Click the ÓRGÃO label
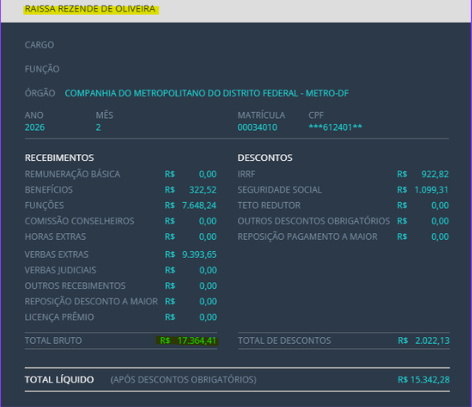Screen dimensions: 472x407 coord(40,93)
